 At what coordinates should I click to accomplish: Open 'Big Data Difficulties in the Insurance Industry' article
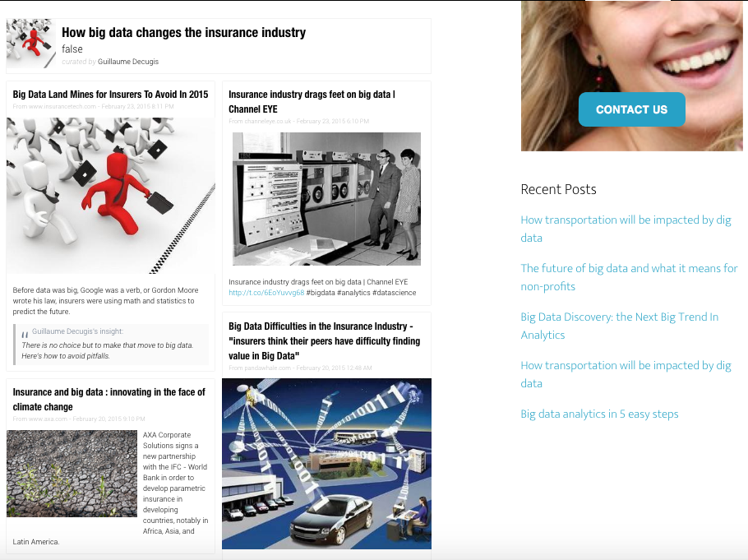pyautogui.click(x=325, y=341)
